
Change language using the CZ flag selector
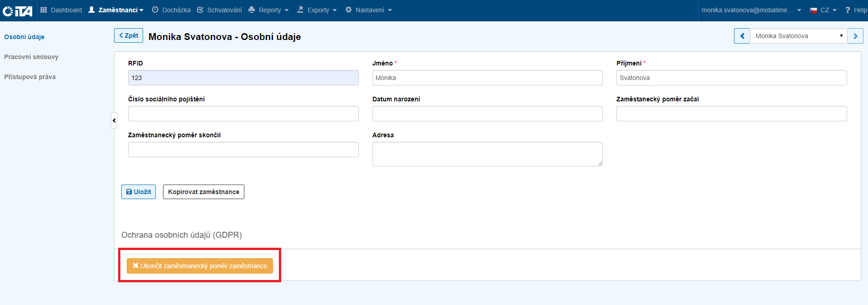click(x=823, y=10)
